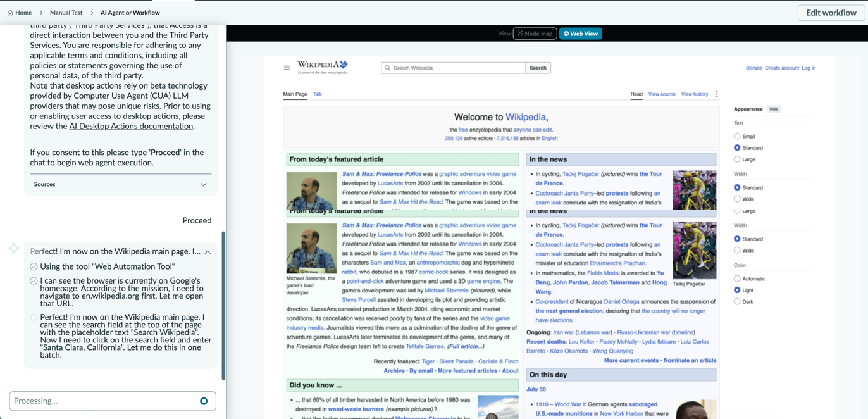The height and width of the screenshot is (419, 868).
Task: Click the 250,139 active editors link
Action: pyautogui.click(x=454, y=138)
